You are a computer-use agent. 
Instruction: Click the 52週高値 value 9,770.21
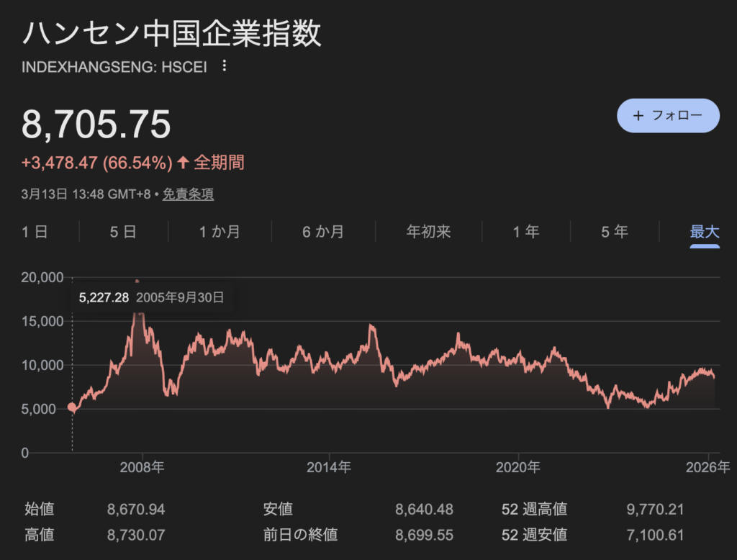[x=655, y=510]
